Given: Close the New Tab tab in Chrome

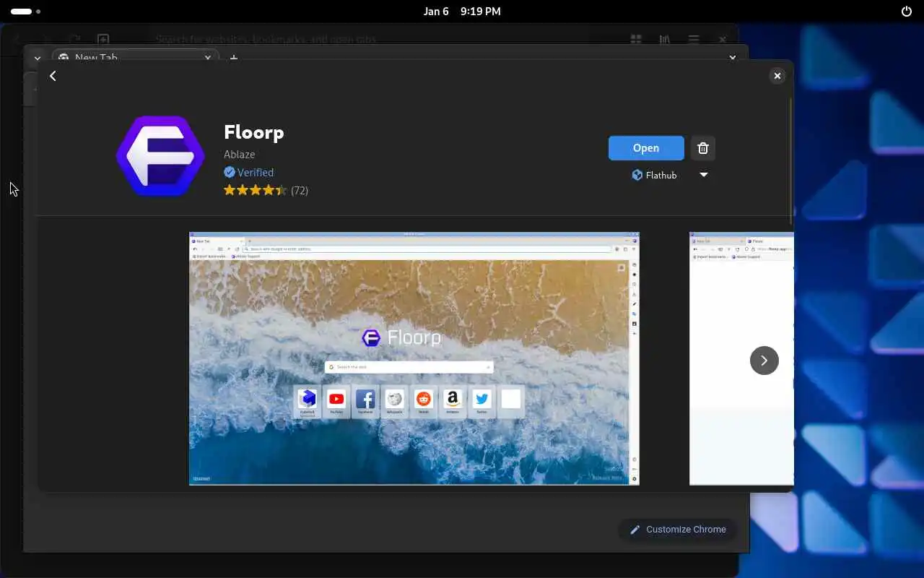Looking at the screenshot, I should coord(208,57).
